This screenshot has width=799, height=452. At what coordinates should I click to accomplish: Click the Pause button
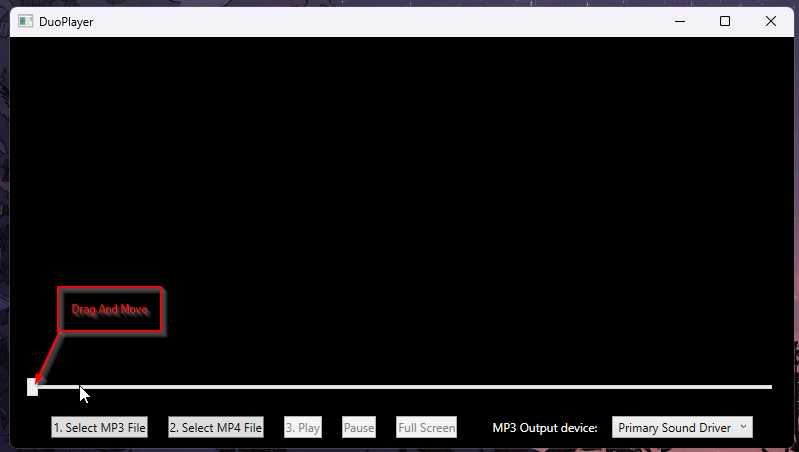click(359, 428)
